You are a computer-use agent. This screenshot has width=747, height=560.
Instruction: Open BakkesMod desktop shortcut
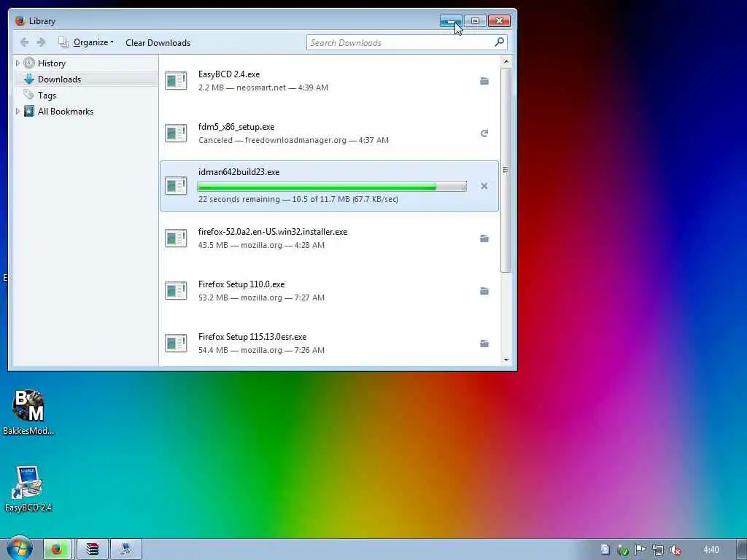28,412
